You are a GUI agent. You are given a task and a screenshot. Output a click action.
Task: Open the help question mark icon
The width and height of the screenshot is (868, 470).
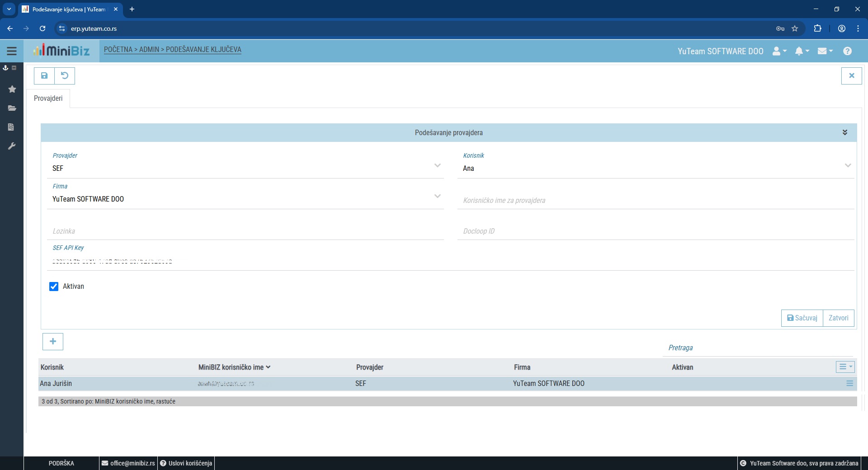coord(848,51)
